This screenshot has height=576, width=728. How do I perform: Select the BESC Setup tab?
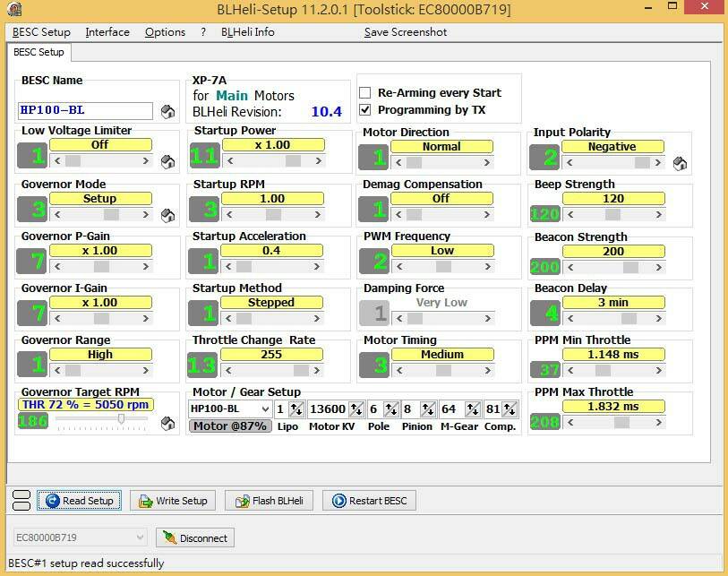point(39,52)
